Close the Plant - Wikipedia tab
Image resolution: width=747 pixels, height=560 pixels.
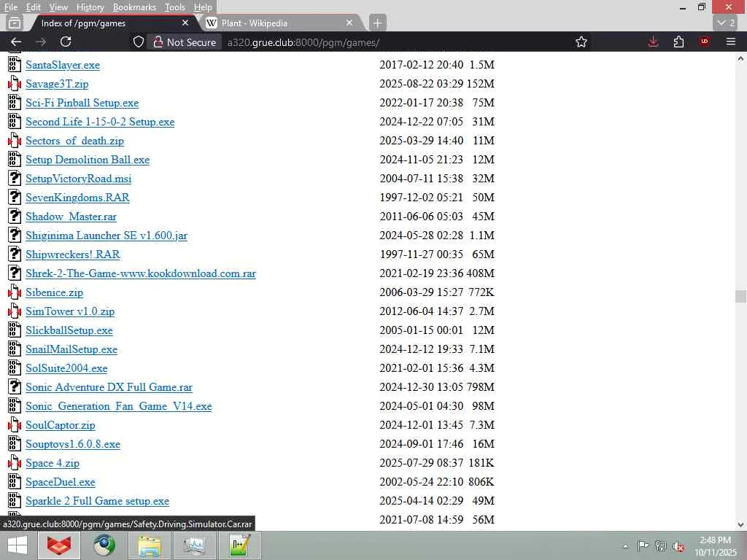(349, 23)
